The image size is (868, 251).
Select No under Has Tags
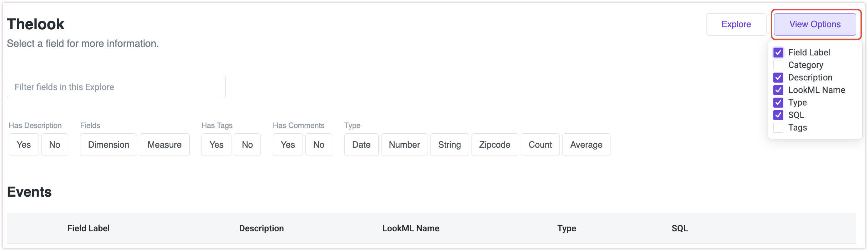click(x=247, y=145)
